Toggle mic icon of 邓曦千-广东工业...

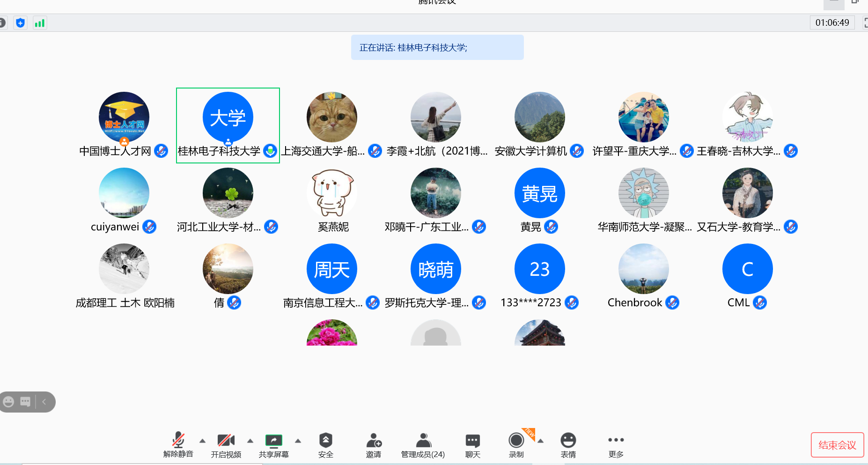click(x=478, y=227)
